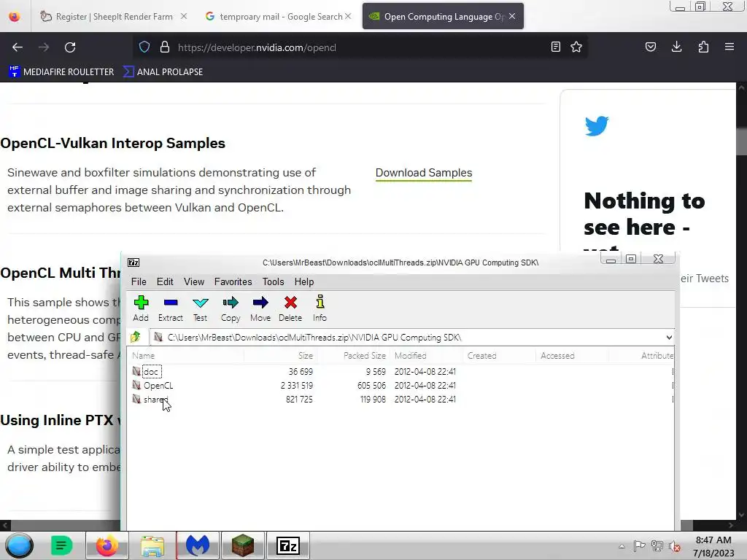The height and width of the screenshot is (560, 747).
Task: Click the Start orb on the taskbar
Action: click(x=20, y=545)
